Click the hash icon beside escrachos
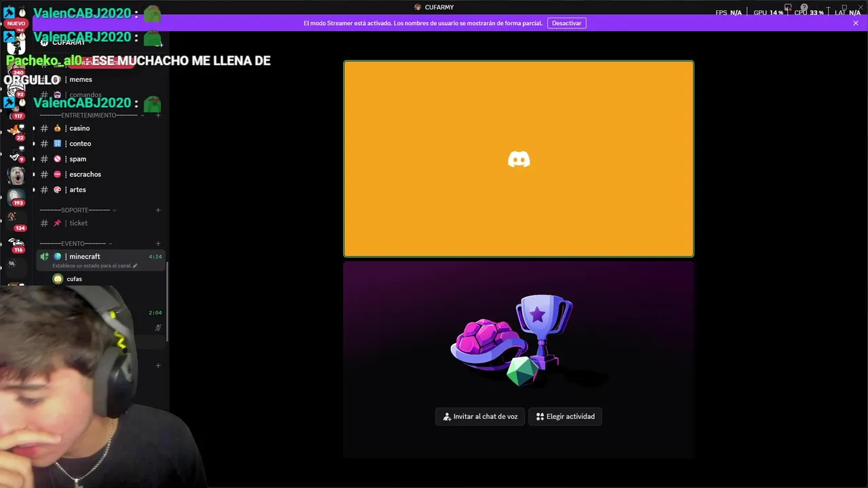Screen dimensions: 868x488 (44, 174)
